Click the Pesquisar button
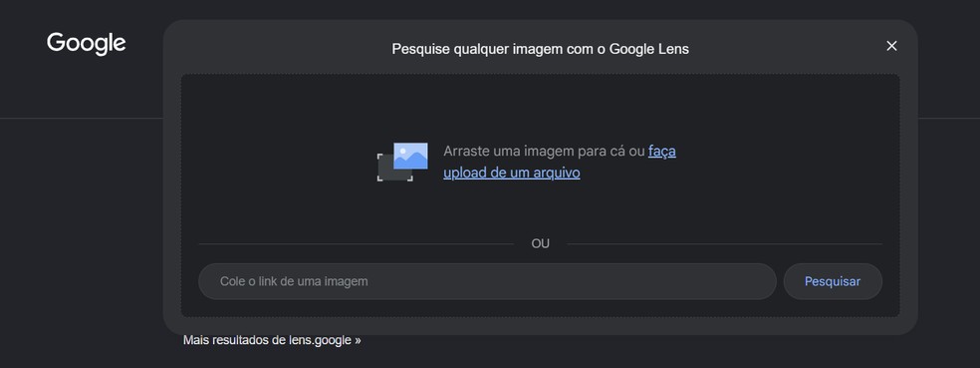 pos(833,281)
